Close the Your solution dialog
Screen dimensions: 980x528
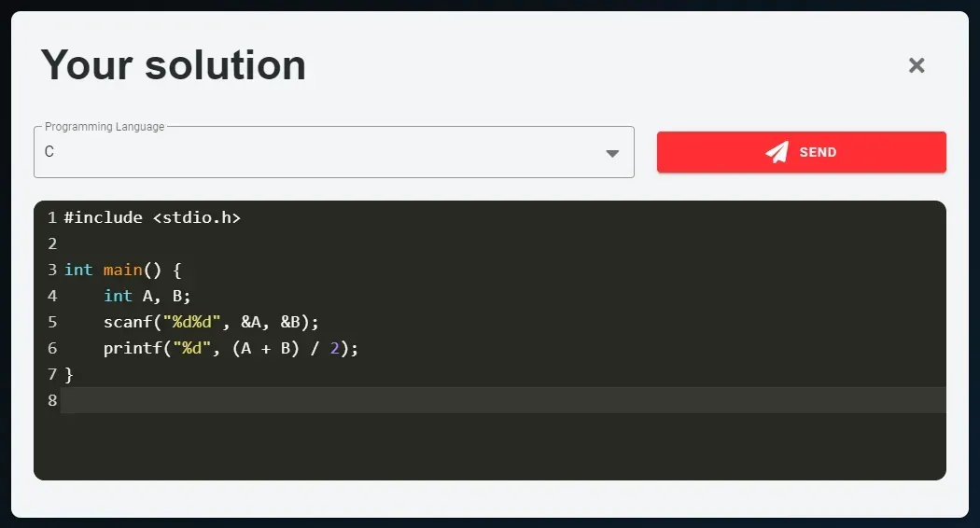917,65
